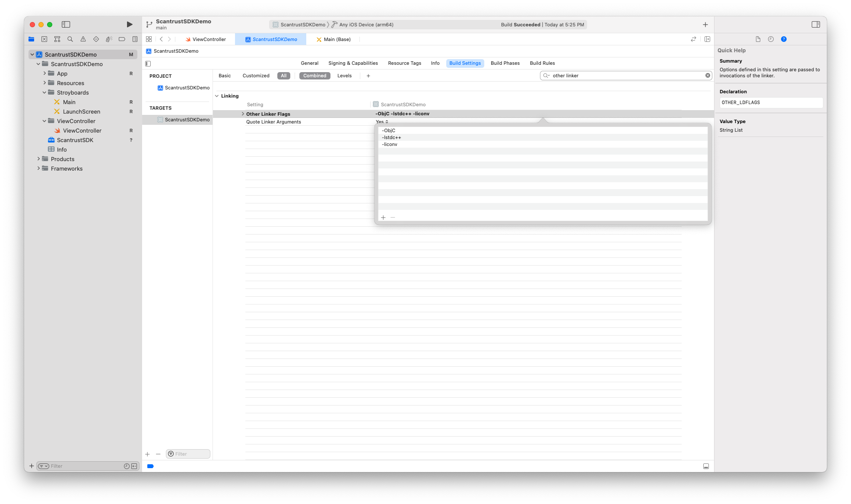Screen dimensions: 851x504
Task: Open the Symbol navigator icon
Action: click(57, 39)
